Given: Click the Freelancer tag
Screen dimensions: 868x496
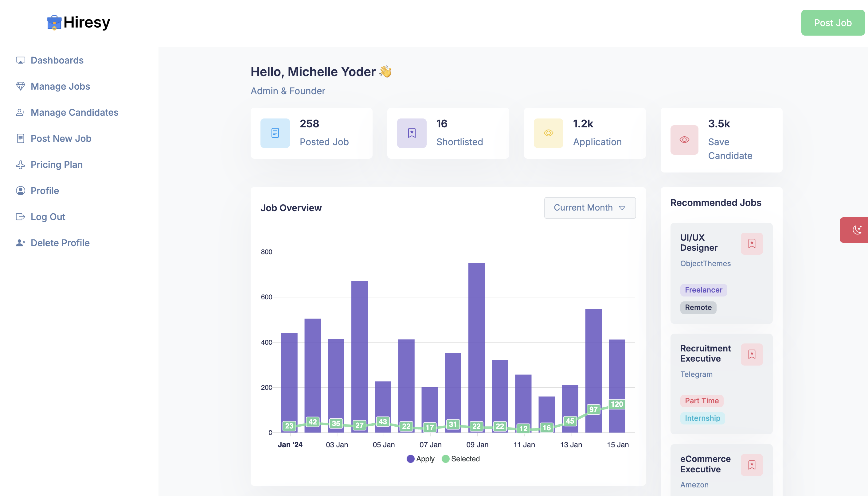Looking at the screenshot, I should click(703, 290).
